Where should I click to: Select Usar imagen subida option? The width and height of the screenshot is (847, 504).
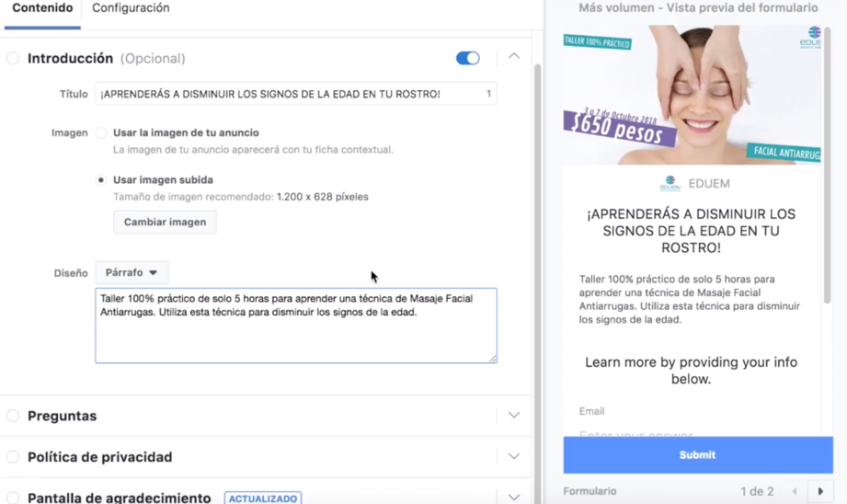click(101, 180)
